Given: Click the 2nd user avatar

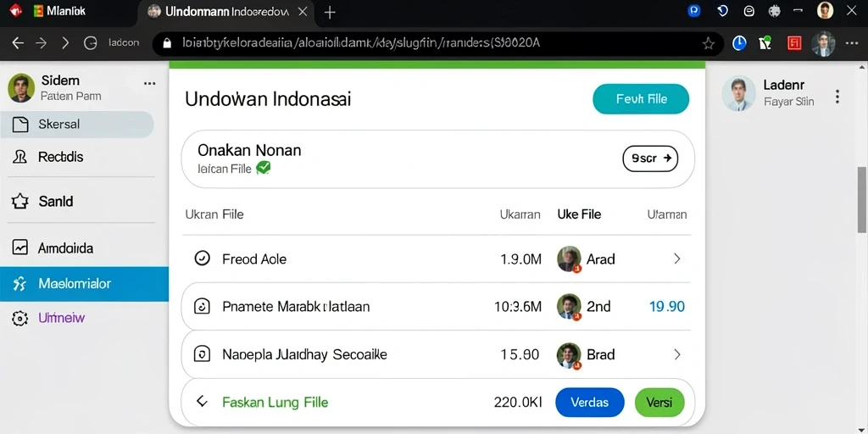Looking at the screenshot, I should tap(569, 307).
